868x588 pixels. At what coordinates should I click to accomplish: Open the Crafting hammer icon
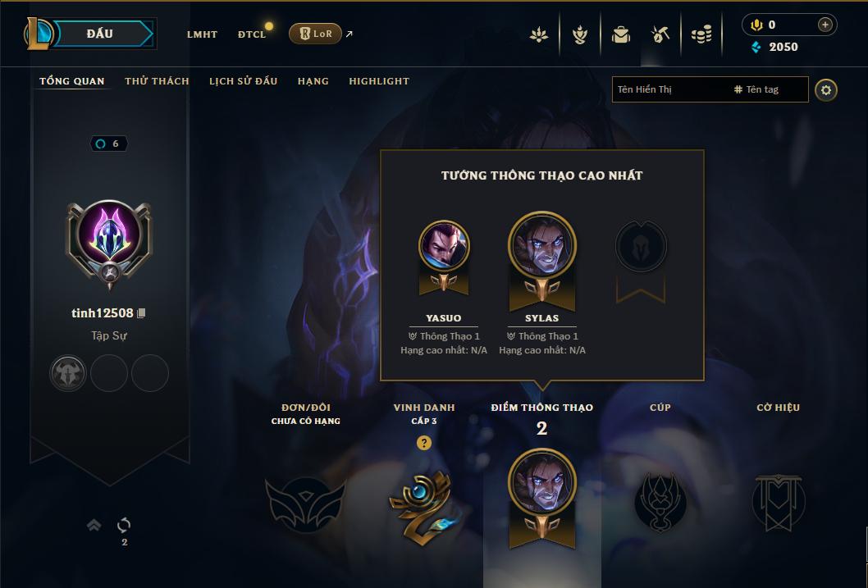[660, 34]
